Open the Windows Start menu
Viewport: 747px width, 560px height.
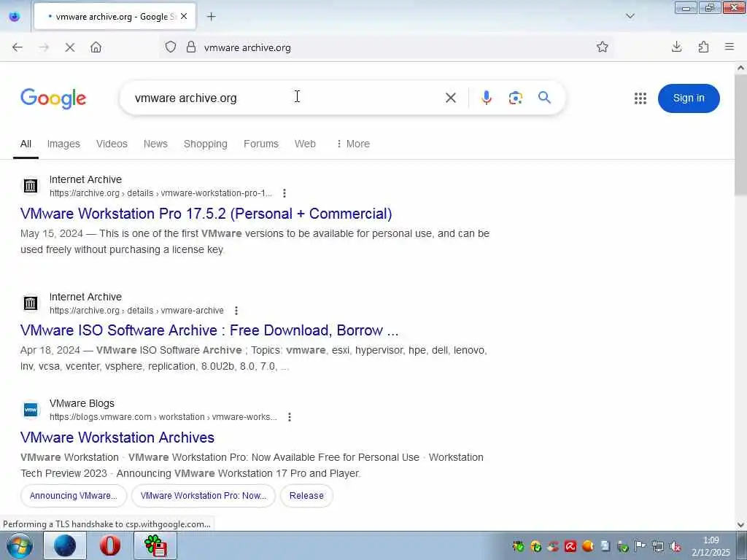click(20, 545)
